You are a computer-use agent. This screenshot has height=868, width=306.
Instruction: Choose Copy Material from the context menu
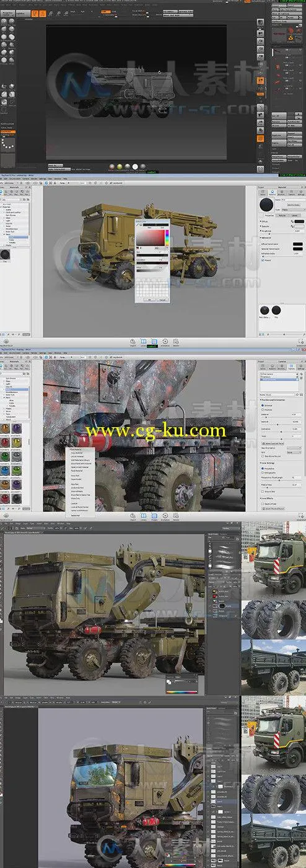point(77,453)
